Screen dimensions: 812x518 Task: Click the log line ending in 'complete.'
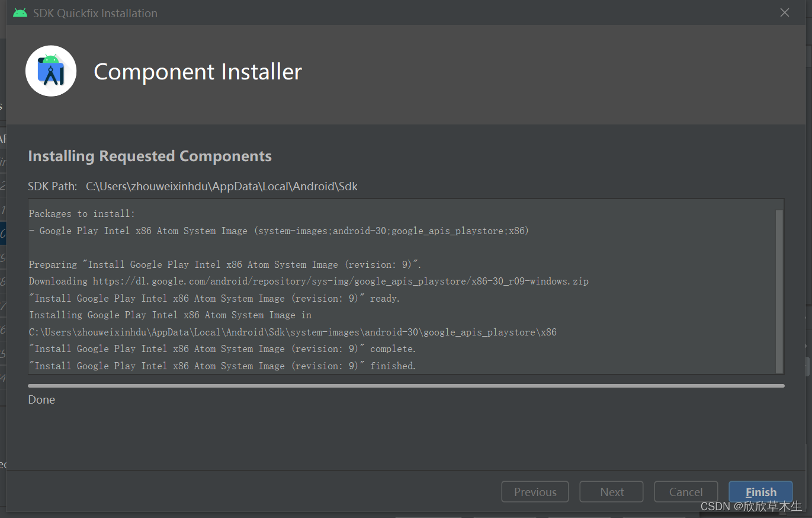coord(223,349)
